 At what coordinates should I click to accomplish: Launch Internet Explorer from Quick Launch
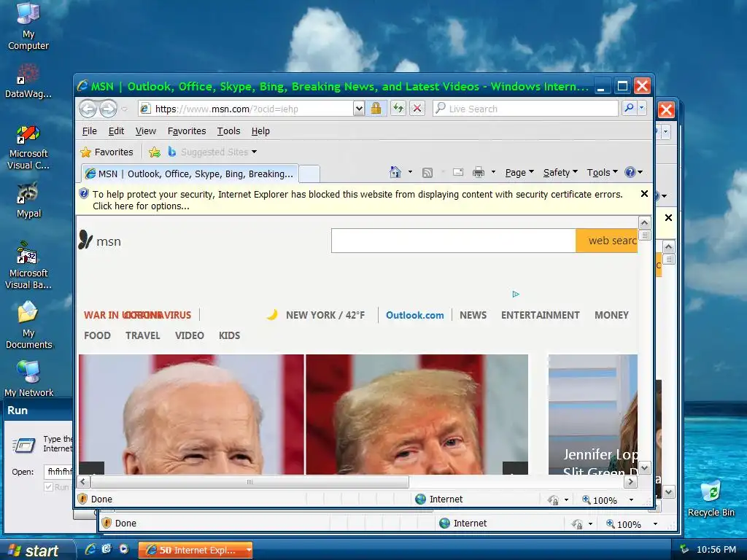tap(90, 549)
